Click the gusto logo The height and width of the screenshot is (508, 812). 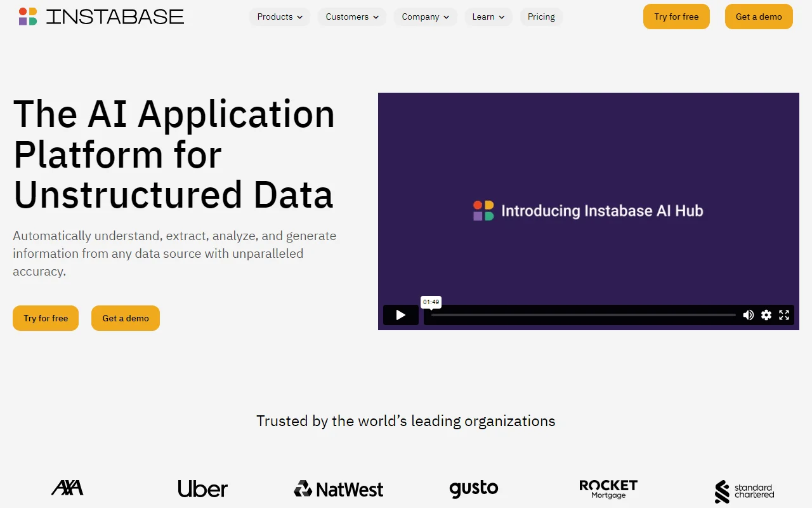coord(474,489)
